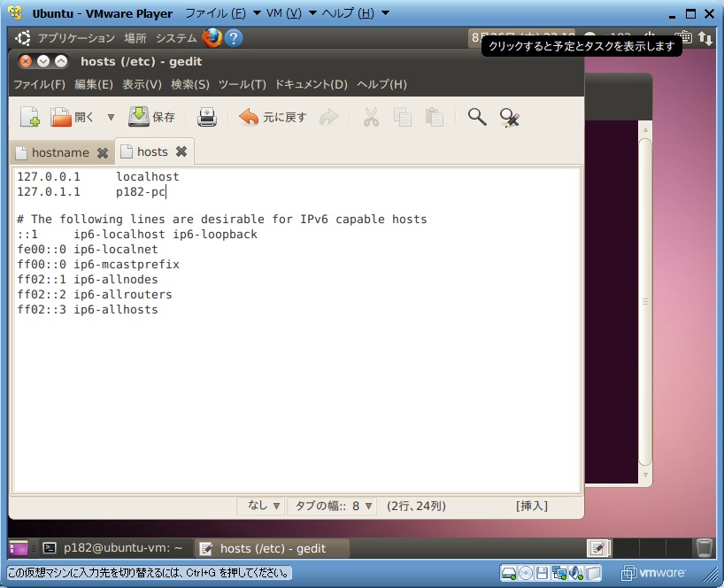Click the ip6-mcastprefix line

98,264
